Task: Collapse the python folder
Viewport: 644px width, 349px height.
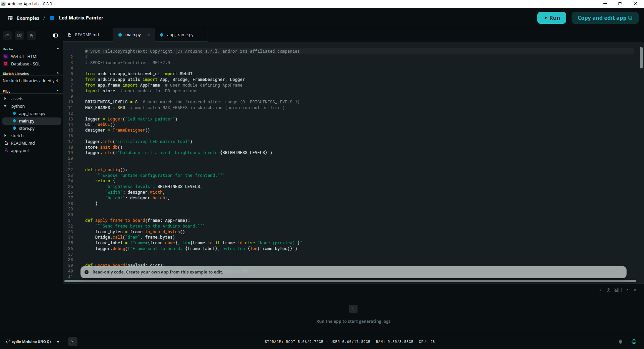Action: point(5,106)
